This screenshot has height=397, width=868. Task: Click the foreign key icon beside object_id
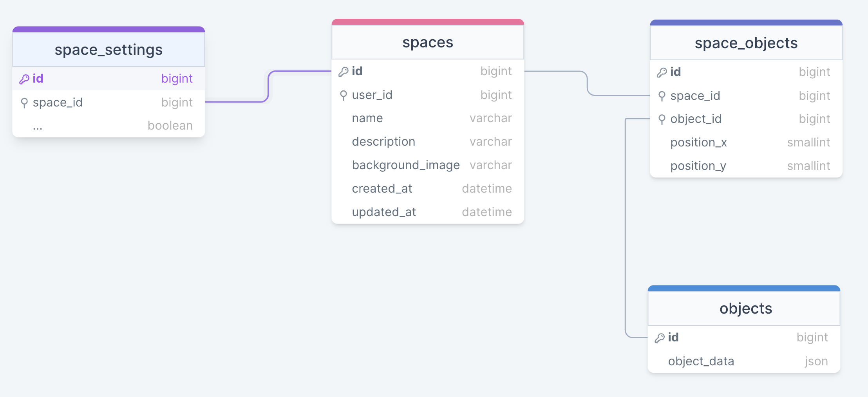click(x=662, y=119)
